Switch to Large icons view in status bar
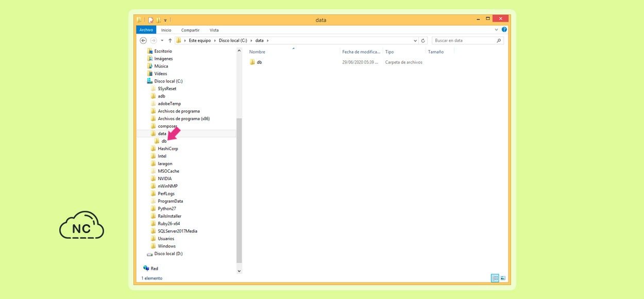 (503, 278)
